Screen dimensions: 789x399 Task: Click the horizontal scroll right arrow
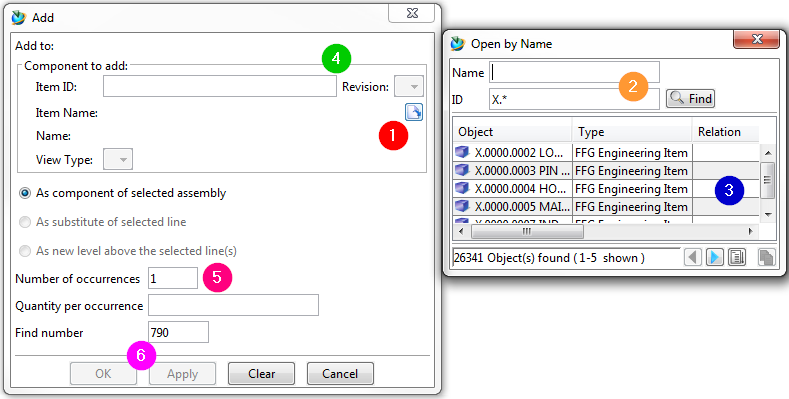pos(750,231)
